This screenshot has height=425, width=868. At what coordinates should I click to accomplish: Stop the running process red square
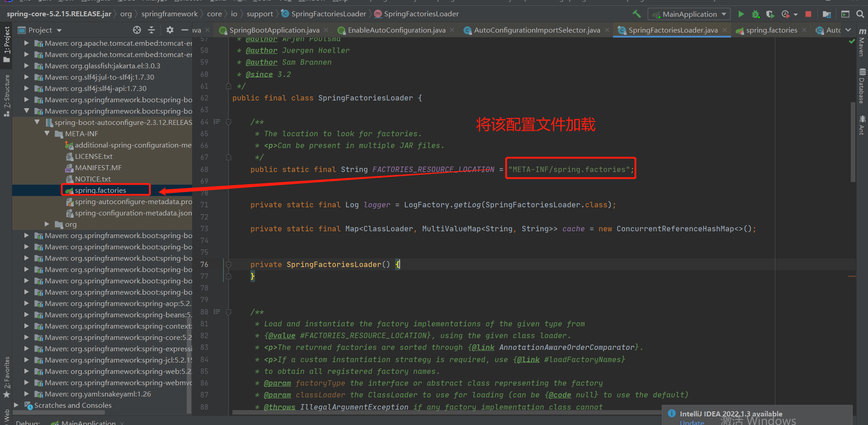coord(808,14)
